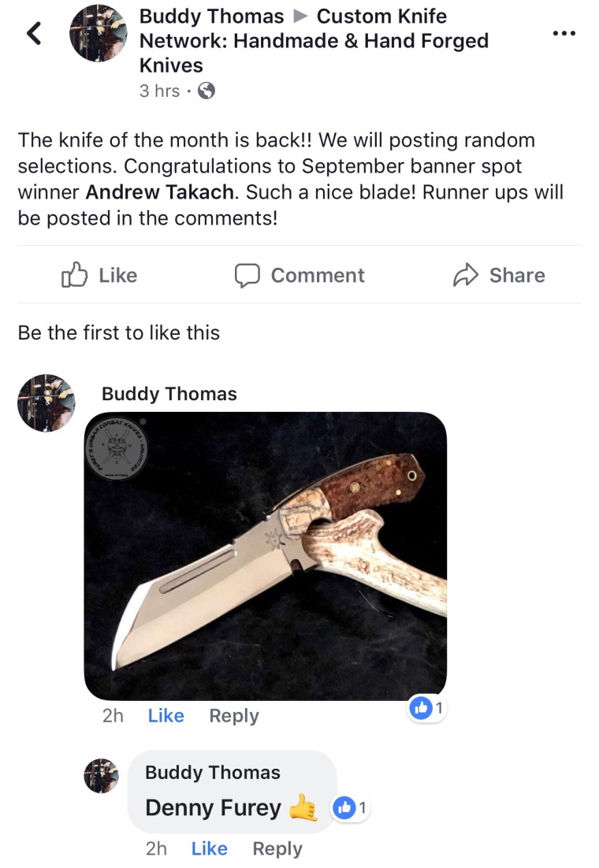The width and height of the screenshot is (599, 868).
Task: Reply to the Denny Furey comment
Action: [x=277, y=848]
